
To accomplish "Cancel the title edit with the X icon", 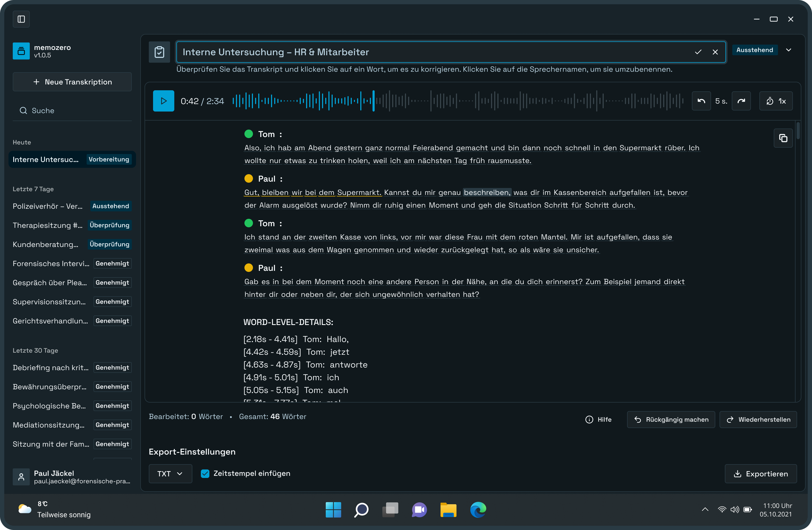I will pos(715,52).
